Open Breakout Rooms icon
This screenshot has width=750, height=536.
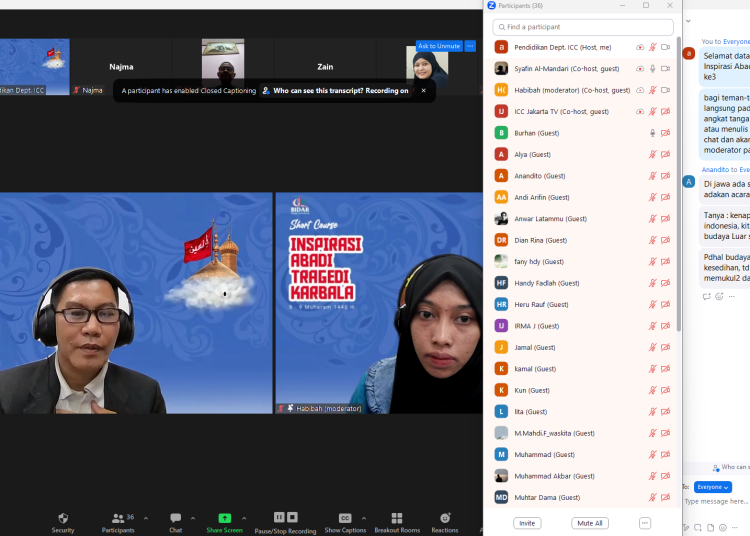point(397,518)
